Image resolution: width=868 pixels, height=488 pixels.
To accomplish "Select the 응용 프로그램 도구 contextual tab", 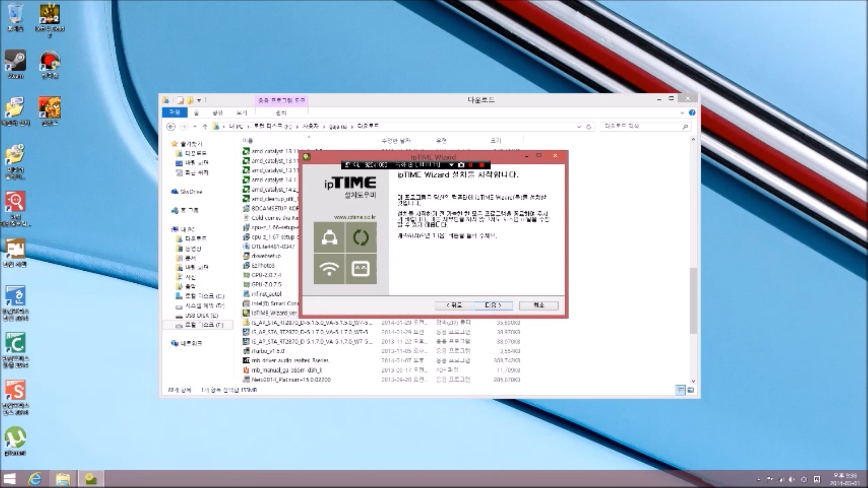I will tap(282, 100).
